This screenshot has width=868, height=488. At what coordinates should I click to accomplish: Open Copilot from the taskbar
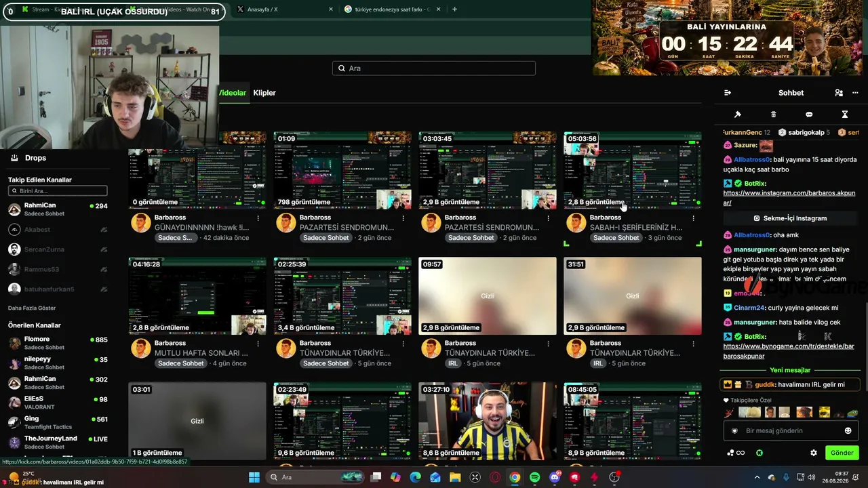point(395,477)
